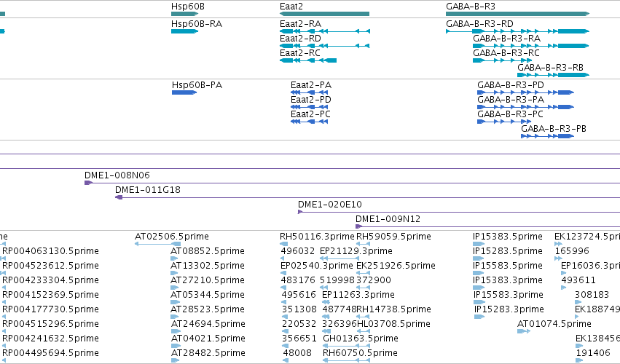Viewport: 620px width, 364px height.
Task: Select BAC clone DME1-008N06
Action: point(117,175)
